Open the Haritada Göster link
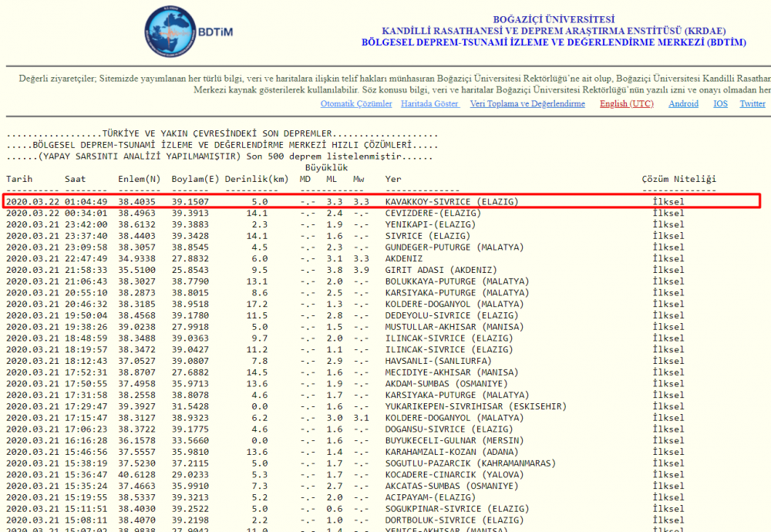771x532 pixels. [429, 104]
